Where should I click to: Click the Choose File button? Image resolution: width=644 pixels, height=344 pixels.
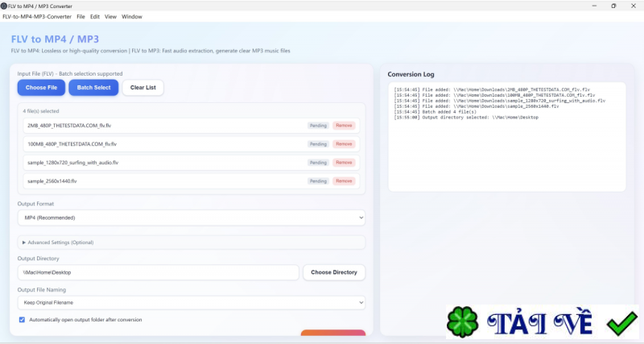click(x=41, y=88)
